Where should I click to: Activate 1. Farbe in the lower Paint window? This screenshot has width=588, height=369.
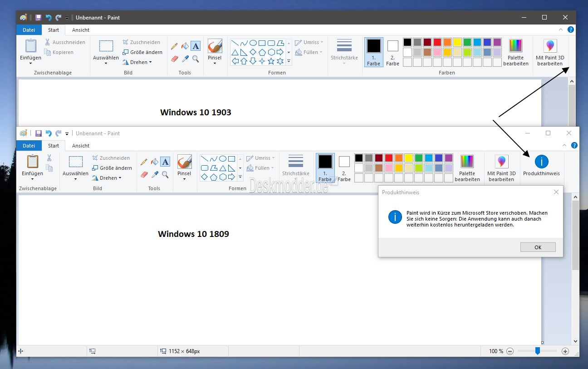325,167
